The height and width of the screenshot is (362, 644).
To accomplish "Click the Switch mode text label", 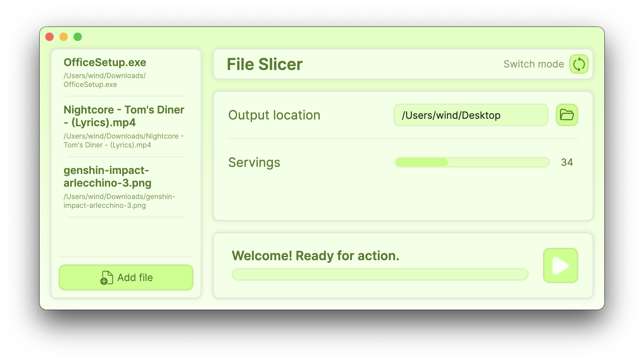I will click(533, 64).
